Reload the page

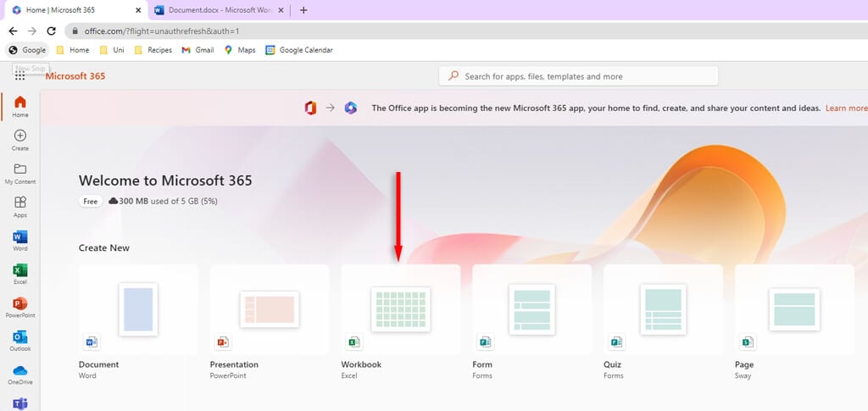(x=51, y=31)
